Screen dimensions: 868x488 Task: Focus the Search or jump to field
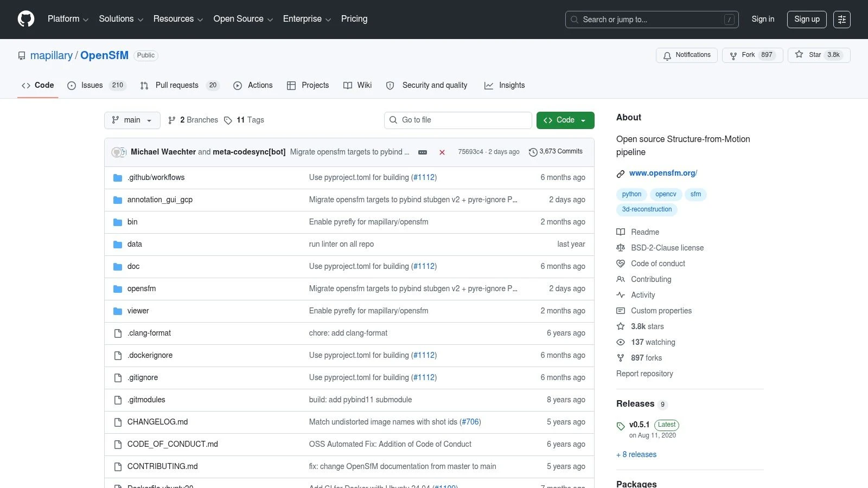[x=652, y=20]
